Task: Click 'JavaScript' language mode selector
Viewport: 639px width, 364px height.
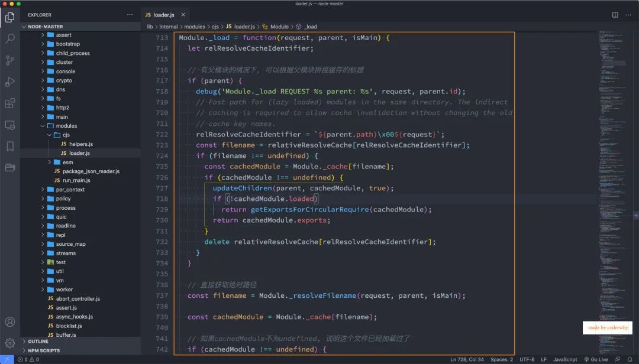Action: click(565, 359)
